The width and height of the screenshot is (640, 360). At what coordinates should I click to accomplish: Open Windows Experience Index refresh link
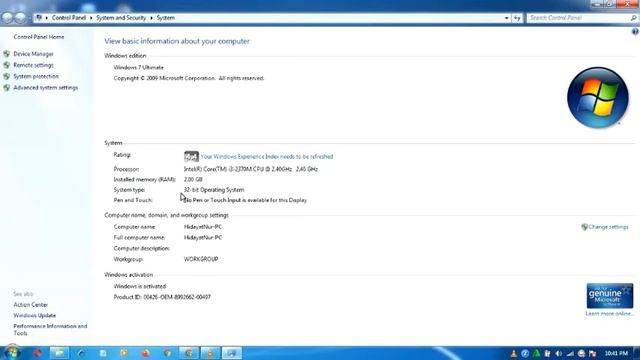(x=267, y=157)
